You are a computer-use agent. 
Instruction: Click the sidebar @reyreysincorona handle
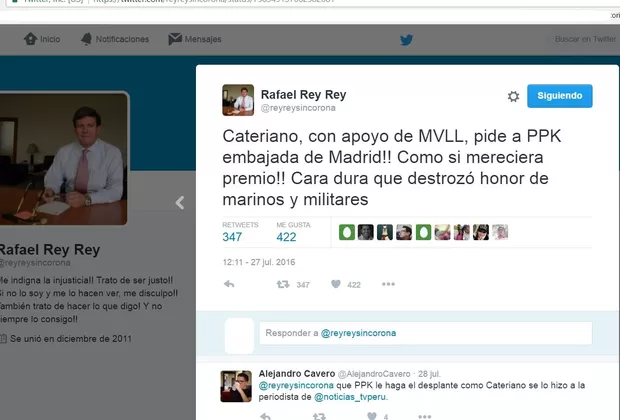[35, 263]
